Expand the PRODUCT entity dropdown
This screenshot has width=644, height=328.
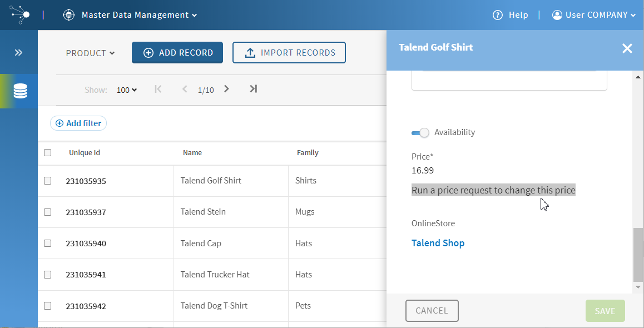[x=90, y=53]
